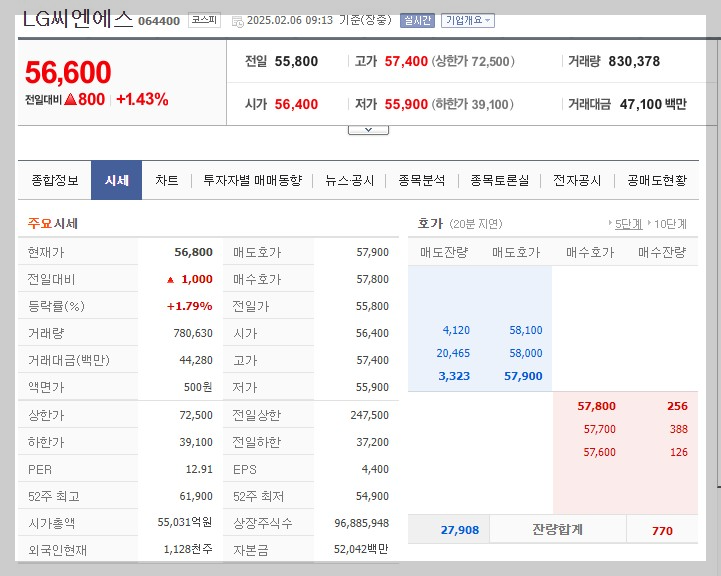Click the 하한가 39,100 text in header
The image size is (721, 576).
[x=472, y=104]
